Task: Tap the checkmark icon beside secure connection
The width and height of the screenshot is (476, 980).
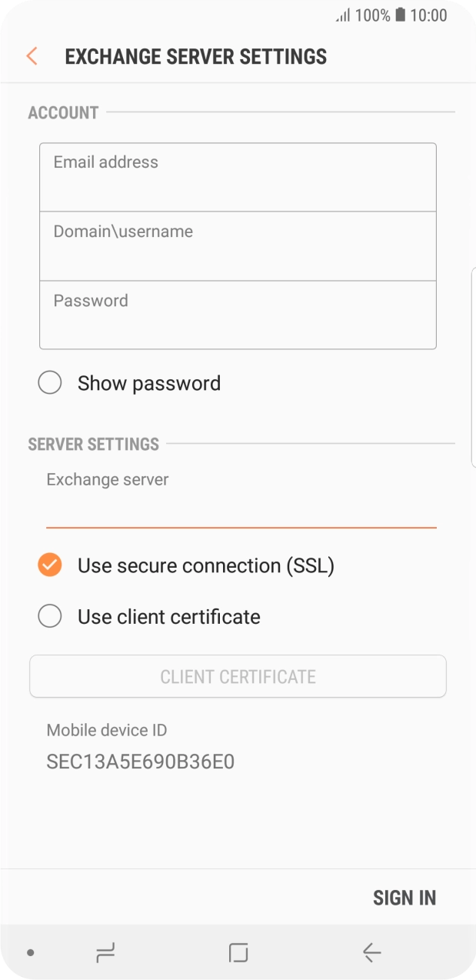Action: pyautogui.click(x=49, y=565)
